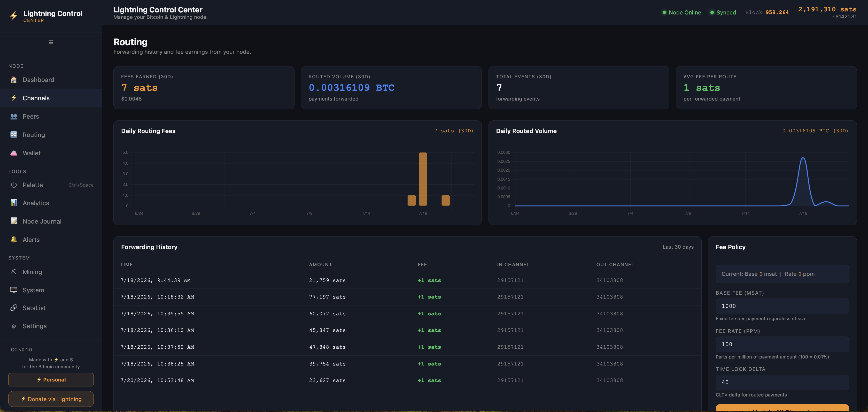Click the Total Events (30D) card

click(579, 88)
